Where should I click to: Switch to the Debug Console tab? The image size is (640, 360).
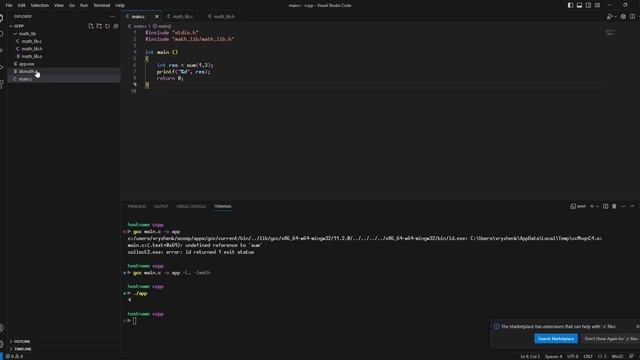coord(191,206)
